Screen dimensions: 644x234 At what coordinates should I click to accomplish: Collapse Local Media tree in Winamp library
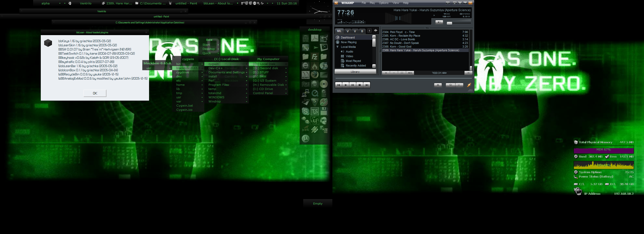pos(338,47)
